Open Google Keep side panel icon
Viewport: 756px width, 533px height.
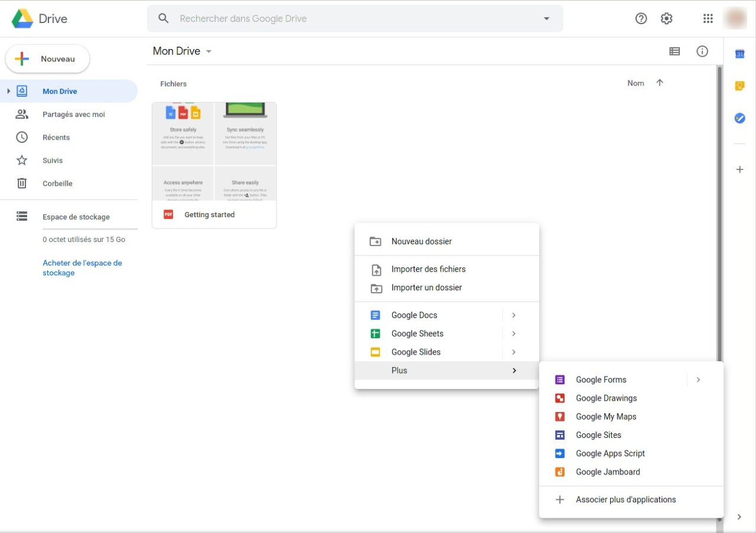739,86
